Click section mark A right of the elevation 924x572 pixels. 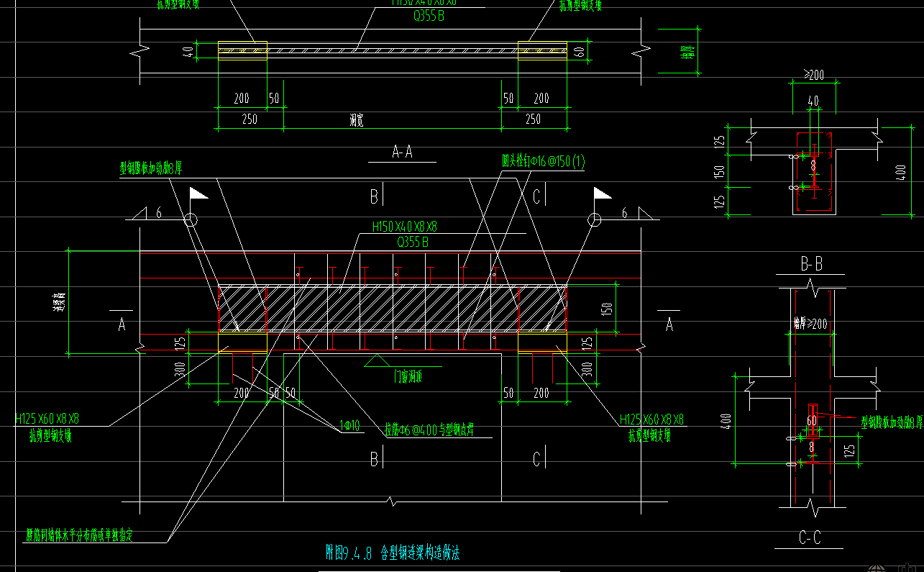(x=669, y=325)
